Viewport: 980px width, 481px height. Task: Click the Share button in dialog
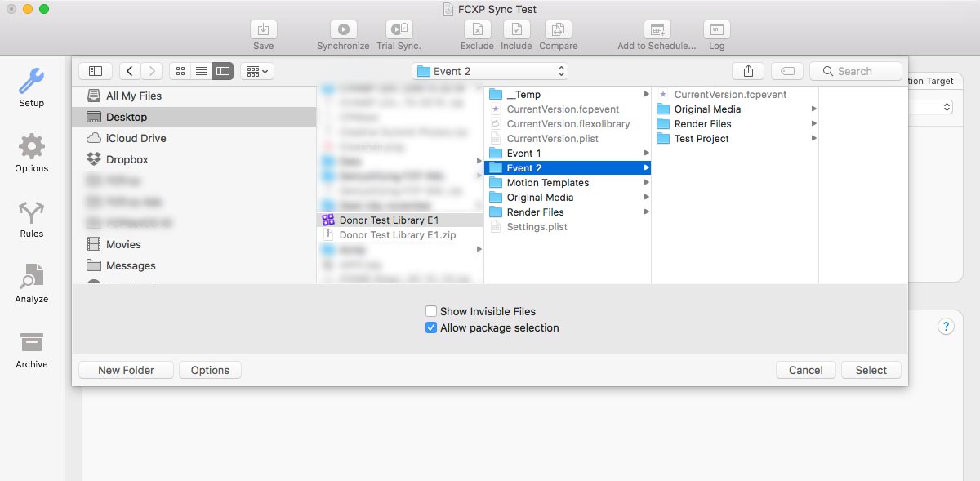[748, 71]
